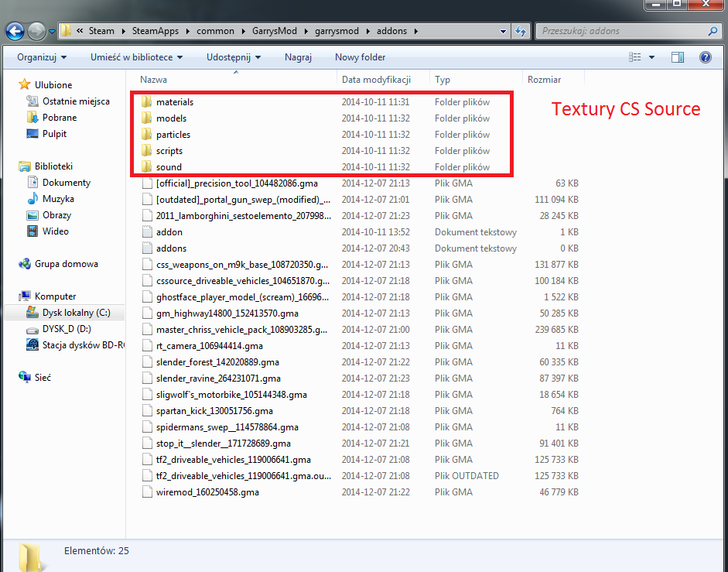
Task: Select the models folder icon
Action: click(x=147, y=118)
